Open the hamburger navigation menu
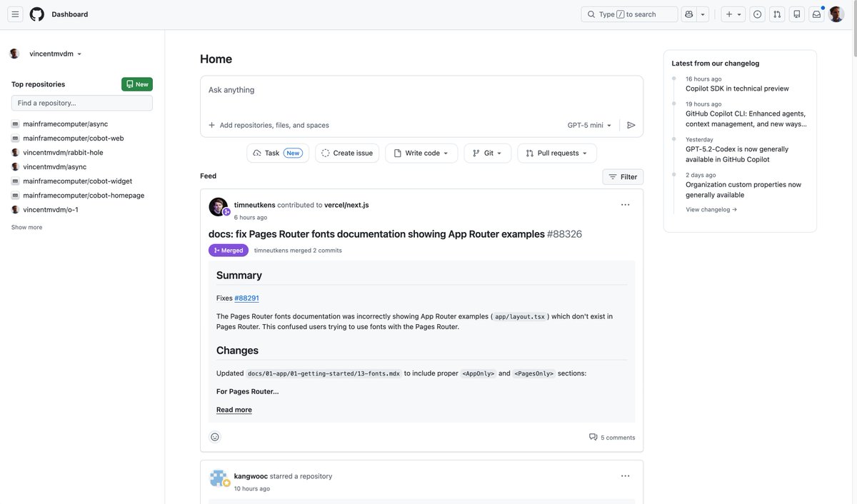857x504 pixels. pyautogui.click(x=15, y=14)
